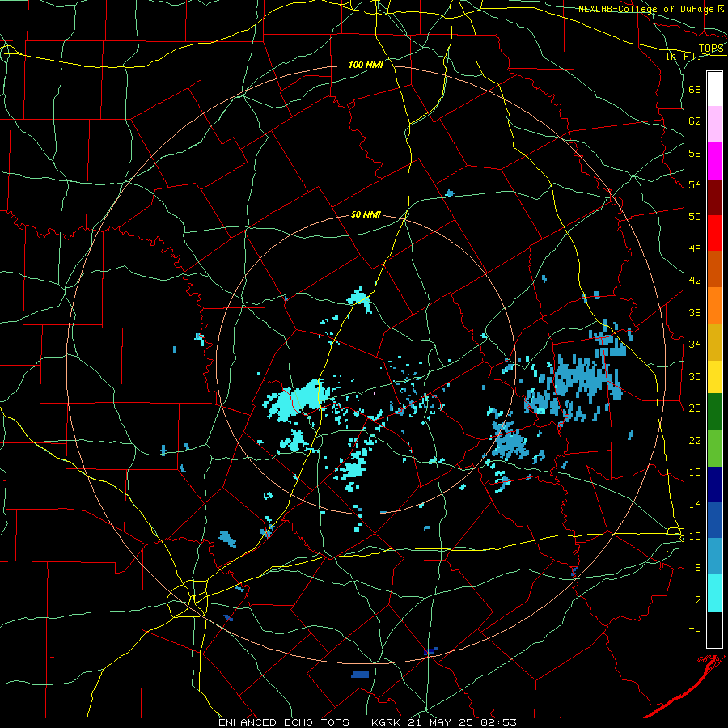Click the yellow legend color band
This screenshot has height=728, width=728.
714,376
